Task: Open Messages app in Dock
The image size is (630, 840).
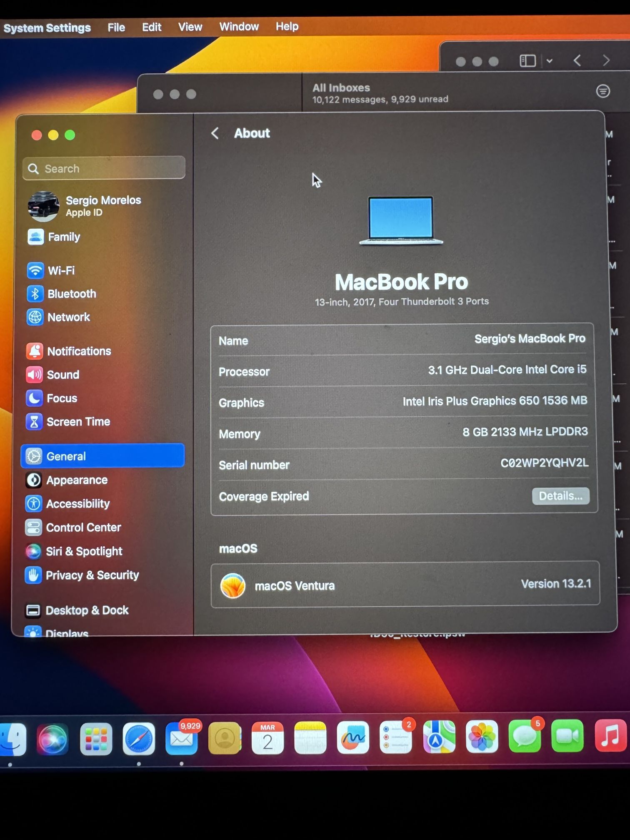Action: click(x=524, y=738)
